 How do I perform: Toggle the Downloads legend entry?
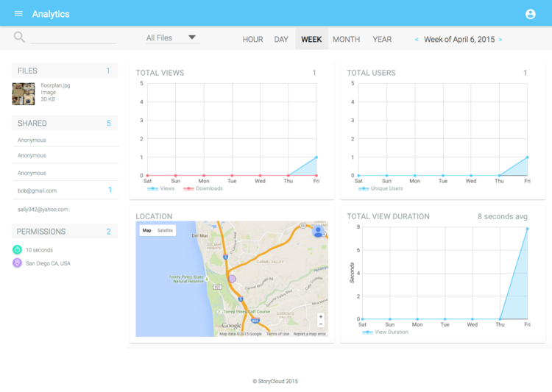pyautogui.click(x=203, y=188)
